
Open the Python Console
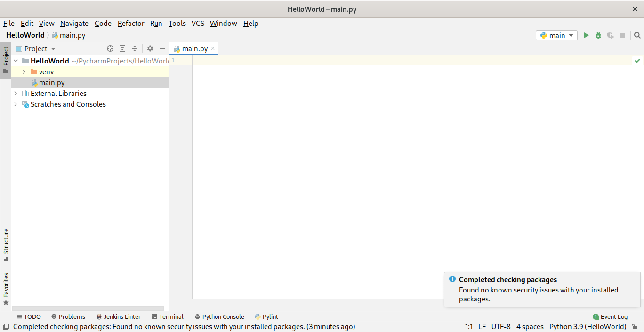(219, 316)
